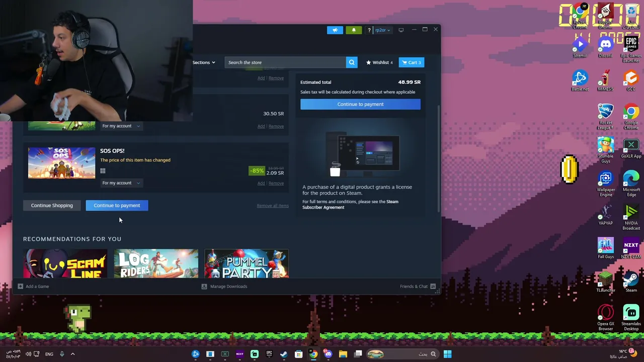This screenshot has height=362, width=644.
Task: Open the Cart 3 button
Action: 412,62
